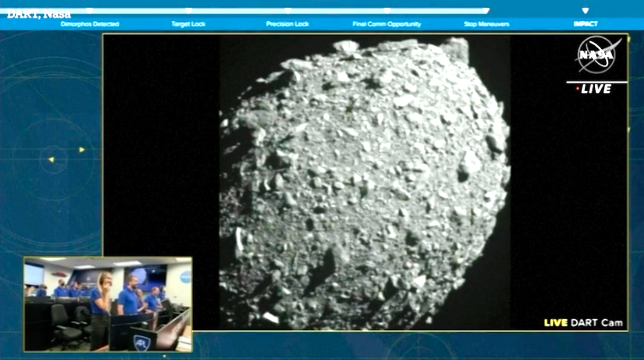Image resolution: width=644 pixels, height=360 pixels.
Task: Select the marker above Precision Lock
Action: 288,11
